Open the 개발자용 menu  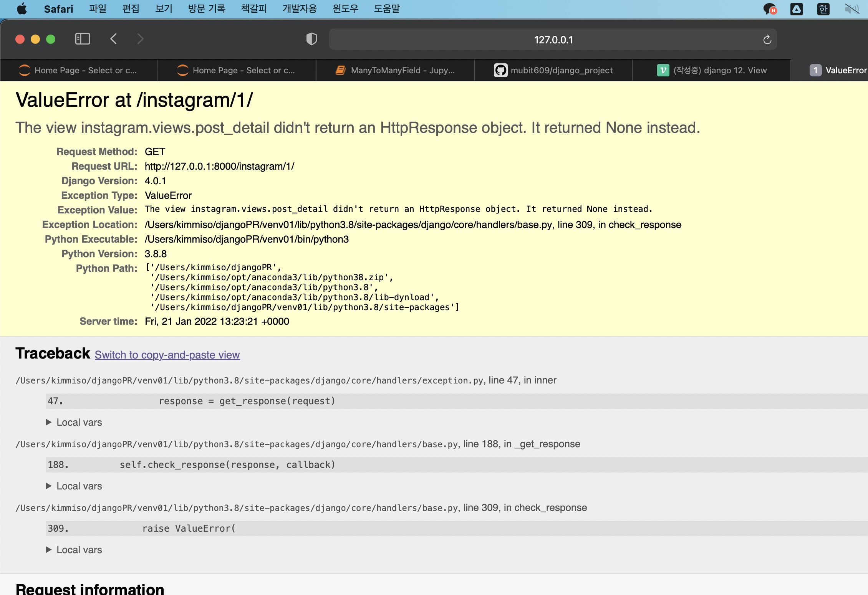299,9
